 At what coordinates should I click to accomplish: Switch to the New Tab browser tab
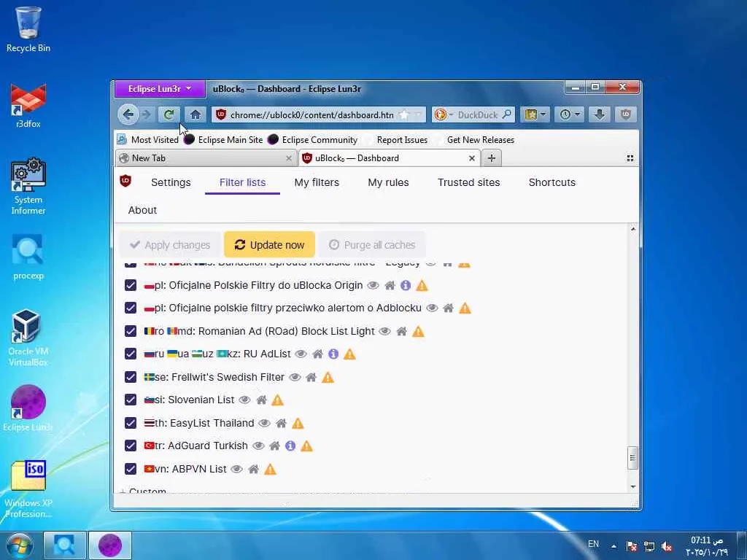206,158
